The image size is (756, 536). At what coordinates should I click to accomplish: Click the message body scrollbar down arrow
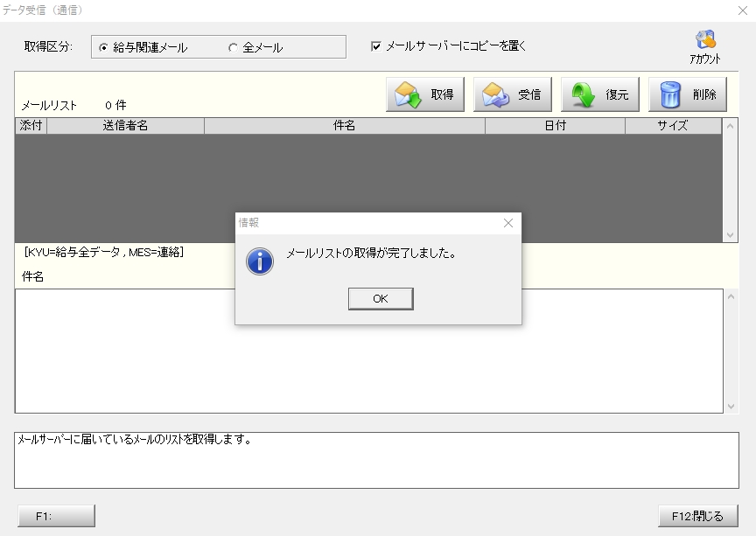(x=731, y=407)
